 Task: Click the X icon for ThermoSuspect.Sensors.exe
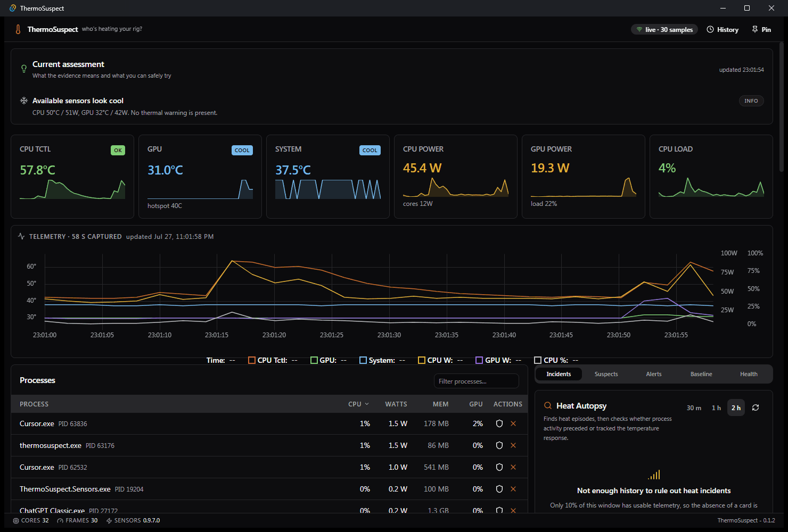(x=513, y=489)
